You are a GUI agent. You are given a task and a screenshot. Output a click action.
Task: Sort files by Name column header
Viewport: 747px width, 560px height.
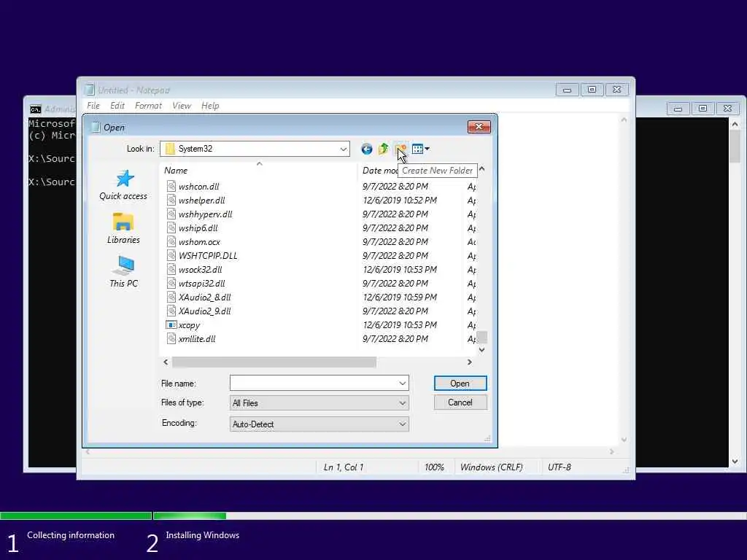(x=259, y=171)
